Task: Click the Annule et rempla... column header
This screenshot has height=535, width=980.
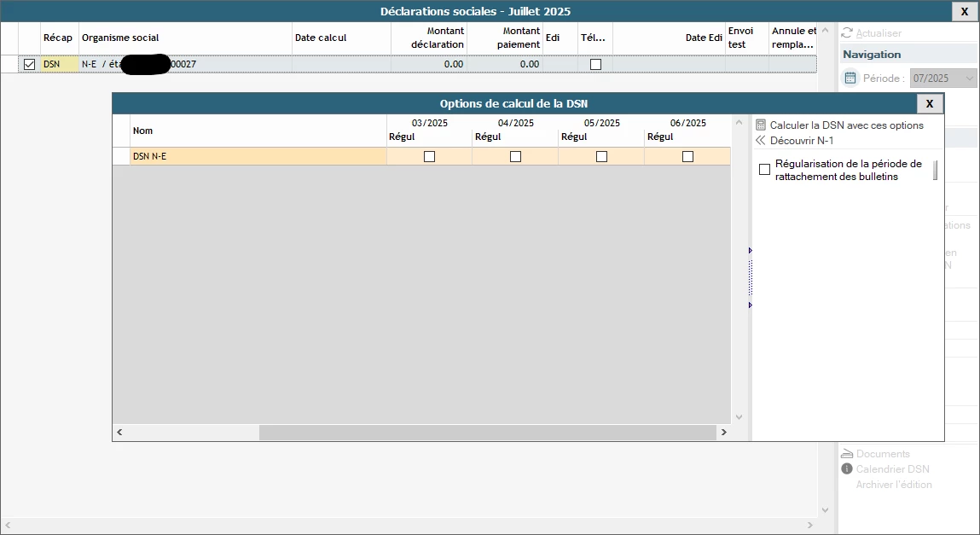Action: (793, 38)
